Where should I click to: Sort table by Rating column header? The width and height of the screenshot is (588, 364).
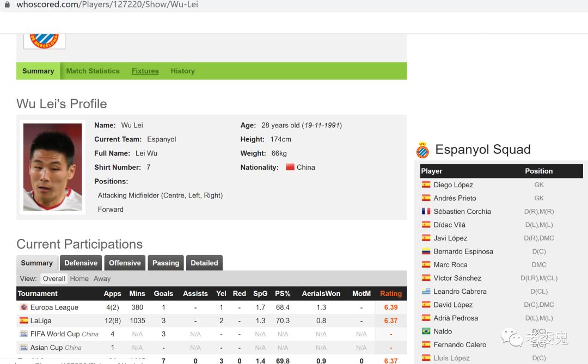pos(391,293)
